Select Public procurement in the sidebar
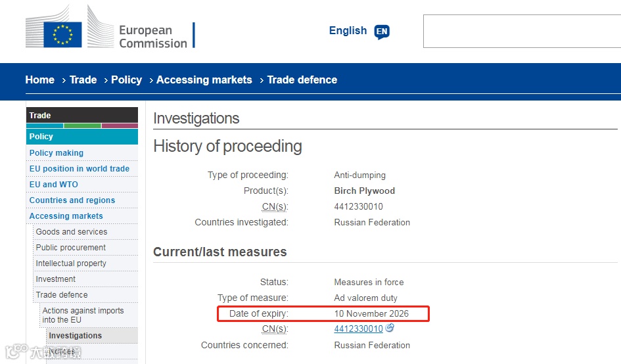Image resolution: width=621 pixels, height=364 pixels. pyautogui.click(x=71, y=248)
